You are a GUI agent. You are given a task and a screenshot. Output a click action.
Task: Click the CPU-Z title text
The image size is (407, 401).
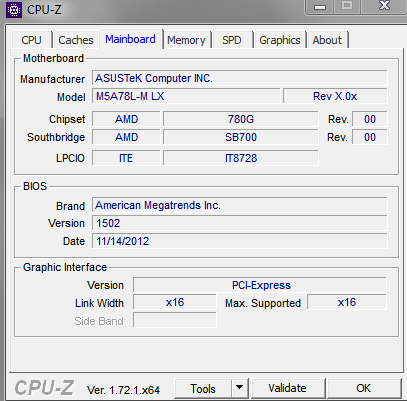(x=44, y=10)
